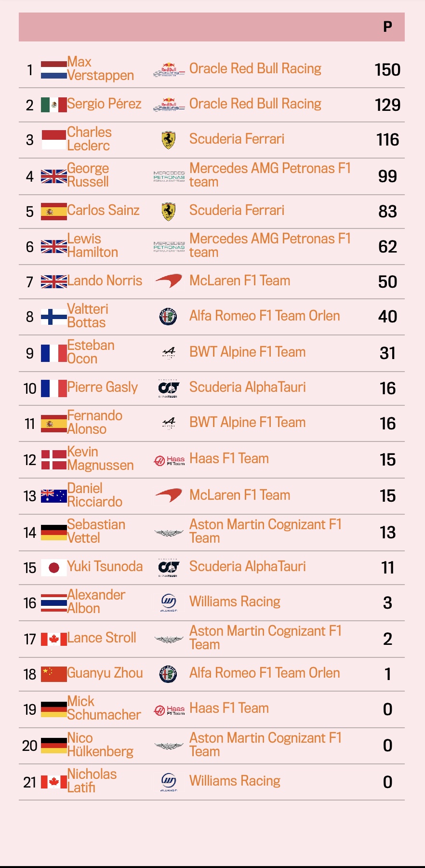The height and width of the screenshot is (868, 425).
Task: Click the Ferrari logo in Charles Leclerc's row
Action: point(168,140)
